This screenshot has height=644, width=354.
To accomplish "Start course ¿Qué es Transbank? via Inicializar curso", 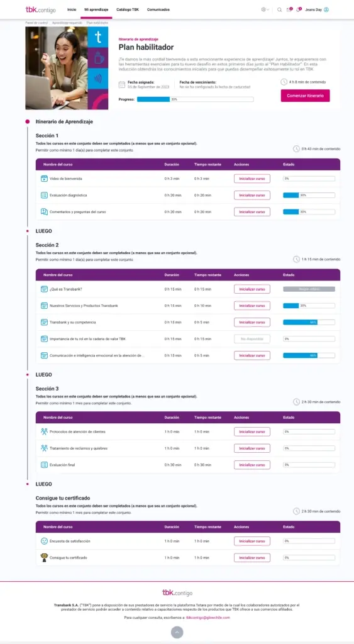I will click(252, 289).
